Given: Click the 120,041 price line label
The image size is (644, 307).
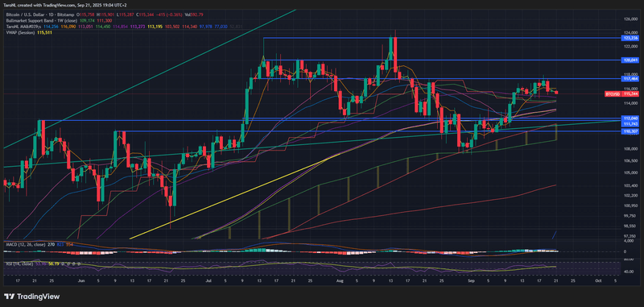Looking at the screenshot, I should 630,60.
